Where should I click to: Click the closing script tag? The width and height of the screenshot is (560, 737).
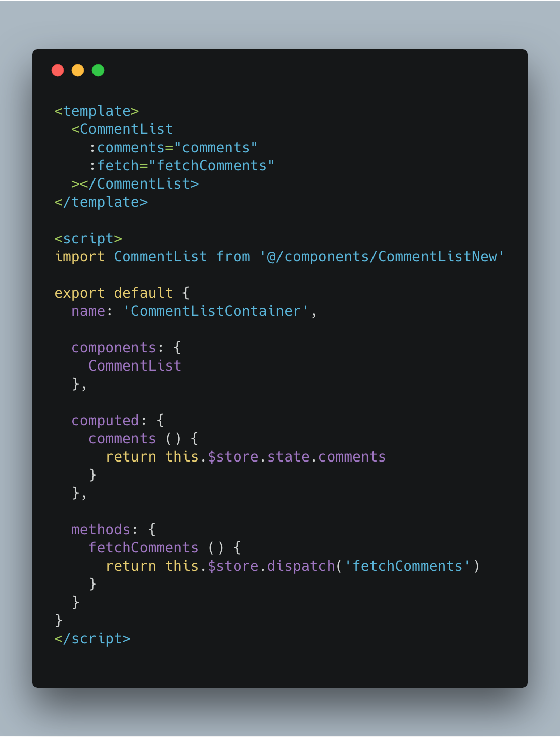coord(92,639)
